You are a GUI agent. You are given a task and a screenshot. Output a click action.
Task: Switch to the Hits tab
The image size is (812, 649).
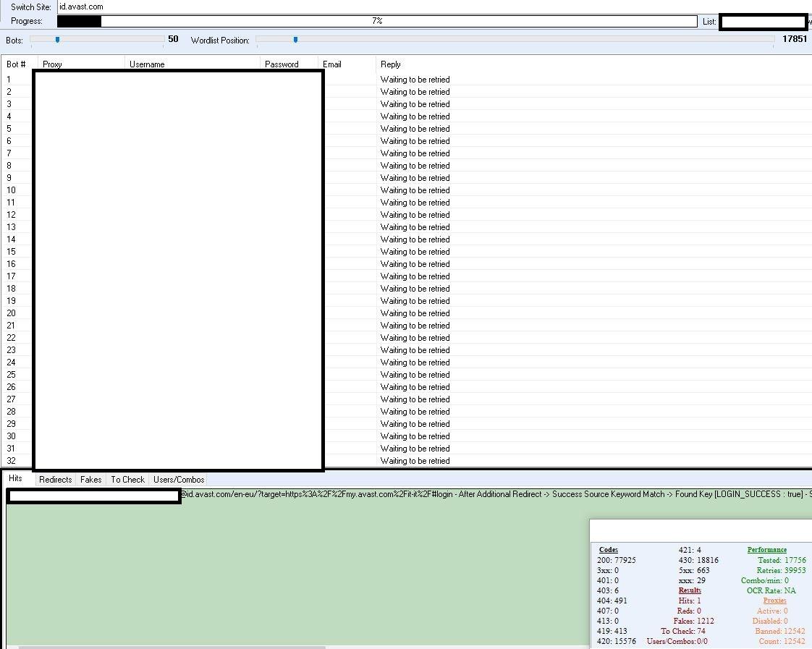tap(16, 478)
